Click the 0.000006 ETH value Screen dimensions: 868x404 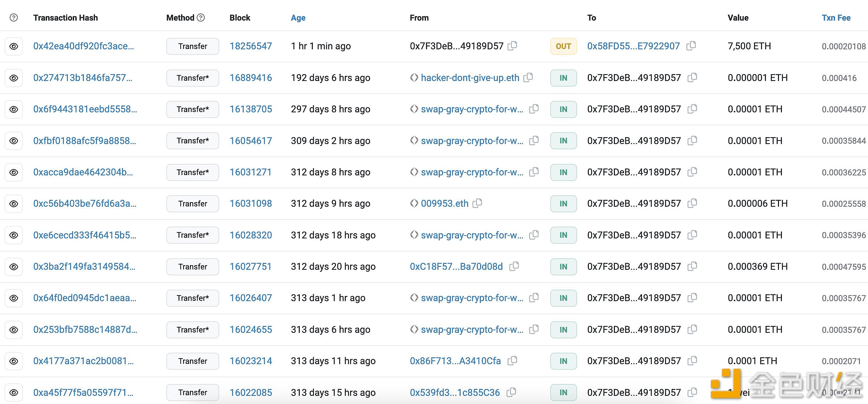[x=757, y=203]
